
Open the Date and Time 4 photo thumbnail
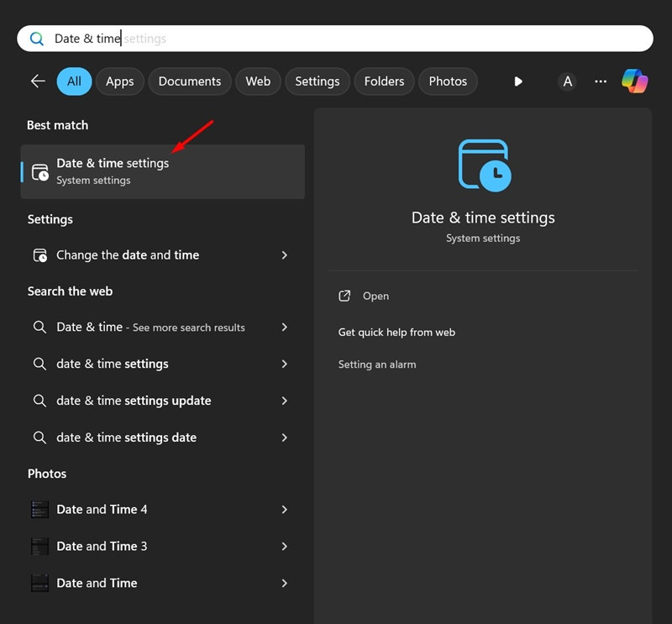pos(39,509)
